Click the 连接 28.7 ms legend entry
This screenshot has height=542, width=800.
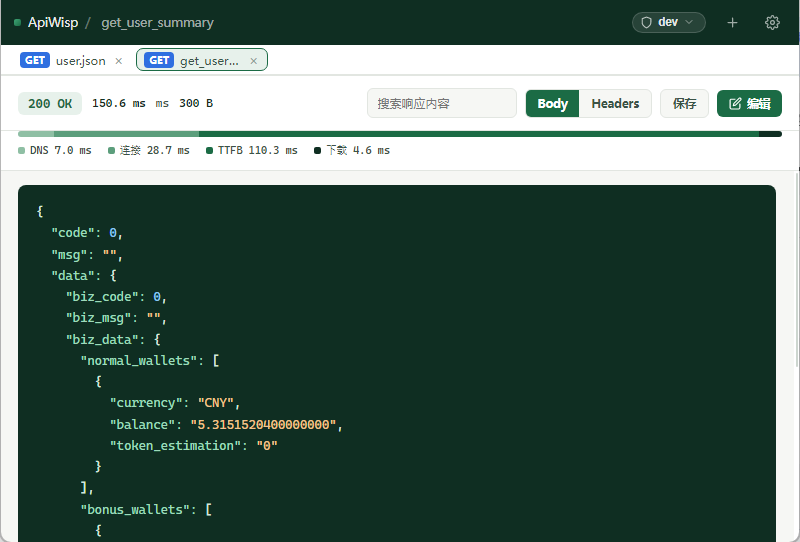pos(148,150)
